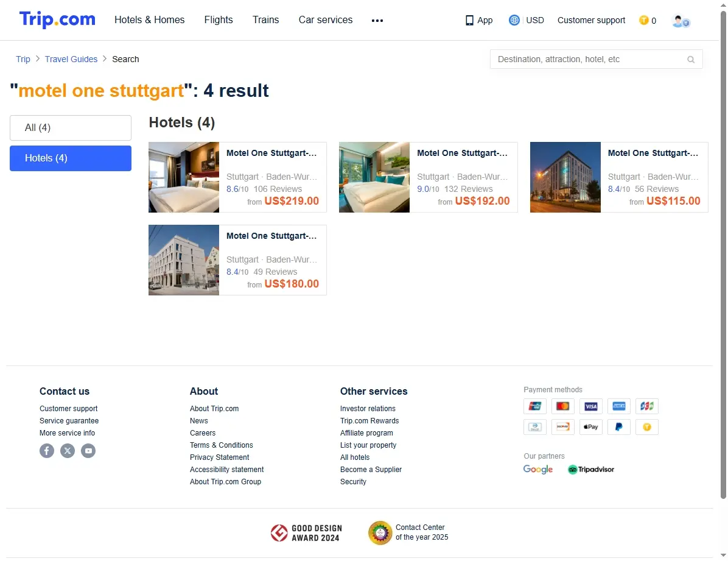This screenshot has height=561, width=728.
Task: Open the user profile avatar
Action: [x=681, y=21]
